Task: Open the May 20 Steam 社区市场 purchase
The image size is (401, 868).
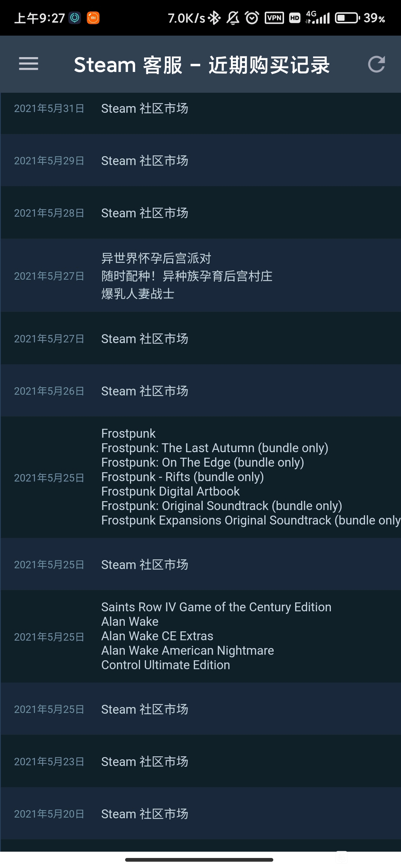Action: click(200, 814)
